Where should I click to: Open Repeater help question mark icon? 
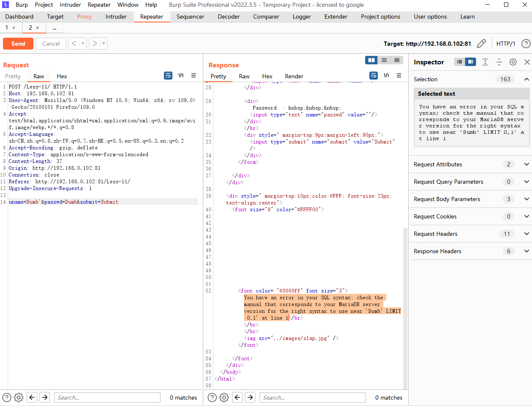tap(526, 44)
